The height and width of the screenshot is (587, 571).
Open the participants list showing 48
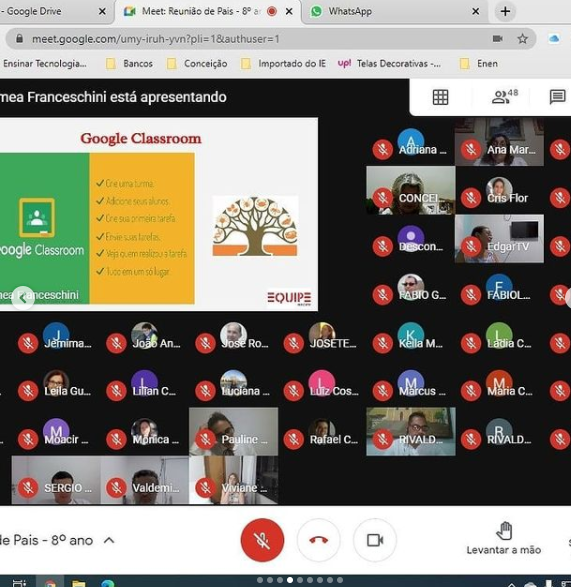504,97
